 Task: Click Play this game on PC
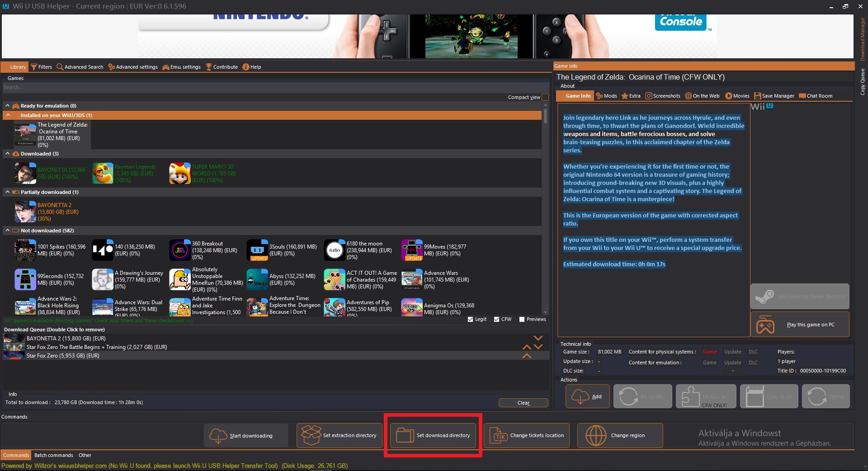point(800,325)
